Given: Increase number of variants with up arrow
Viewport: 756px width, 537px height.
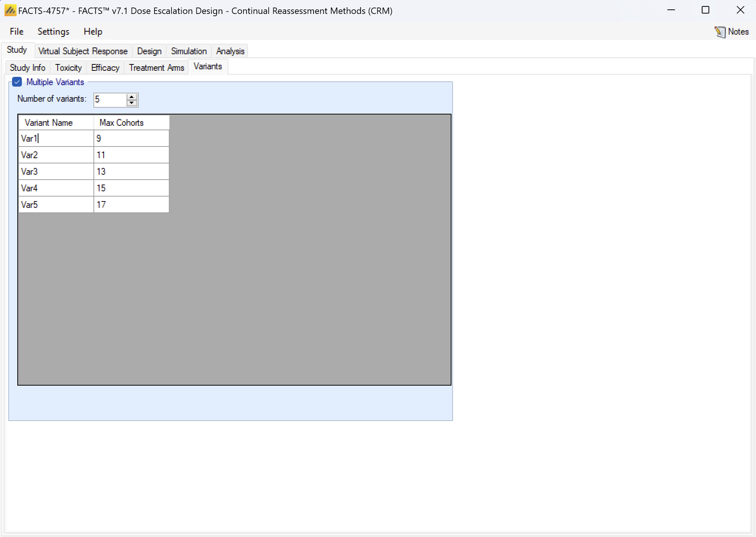Looking at the screenshot, I should click(132, 97).
